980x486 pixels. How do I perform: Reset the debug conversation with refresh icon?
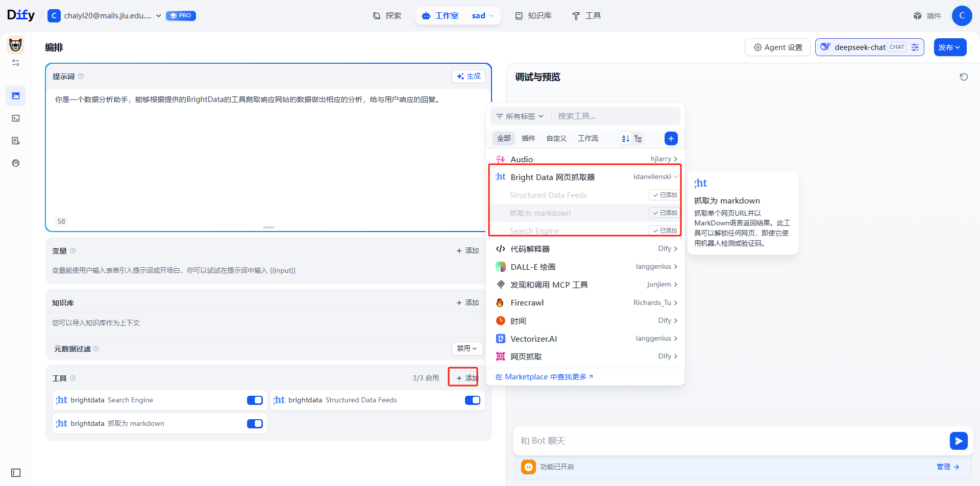coord(964,77)
